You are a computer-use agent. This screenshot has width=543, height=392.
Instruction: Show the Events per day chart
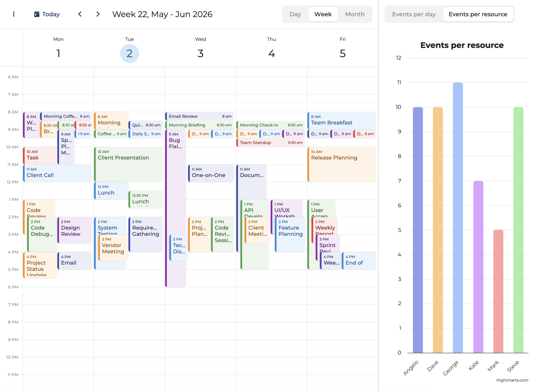(x=414, y=14)
